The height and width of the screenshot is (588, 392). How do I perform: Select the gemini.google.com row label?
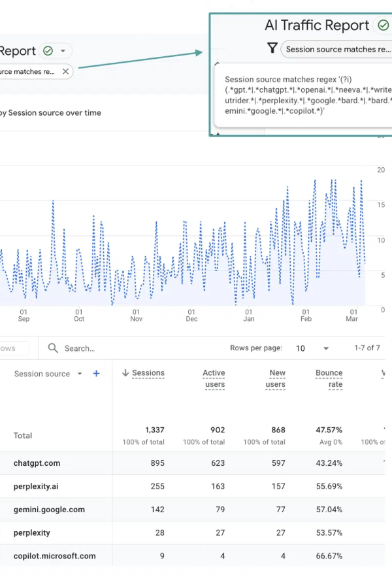tap(49, 510)
